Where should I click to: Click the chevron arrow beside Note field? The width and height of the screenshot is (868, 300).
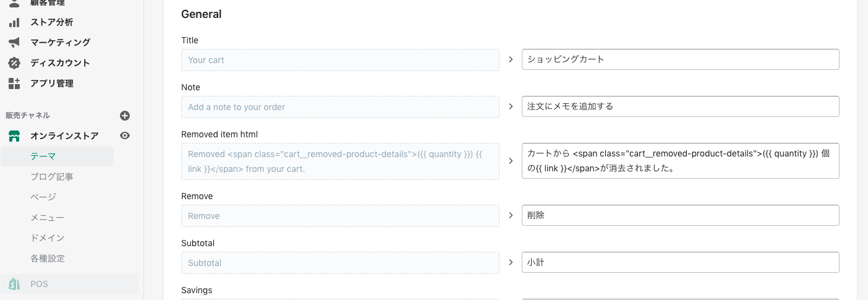pyautogui.click(x=511, y=106)
